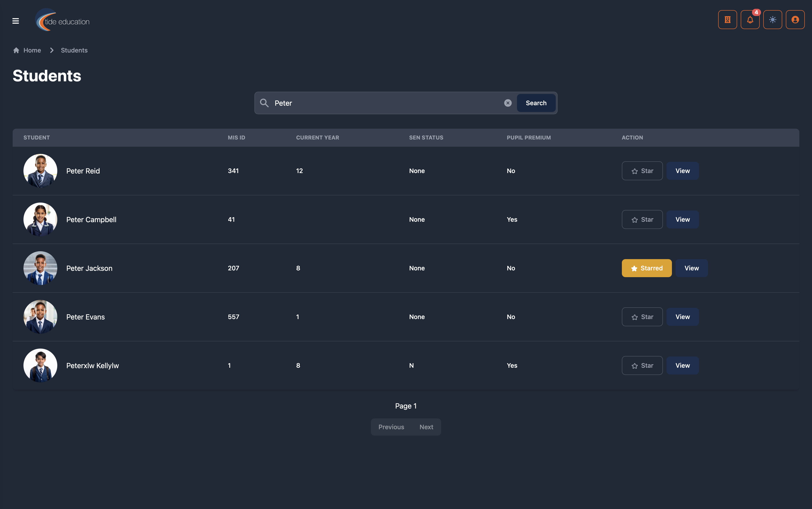This screenshot has width=812, height=509.
Task: Click the tide education logo
Action: click(x=63, y=21)
